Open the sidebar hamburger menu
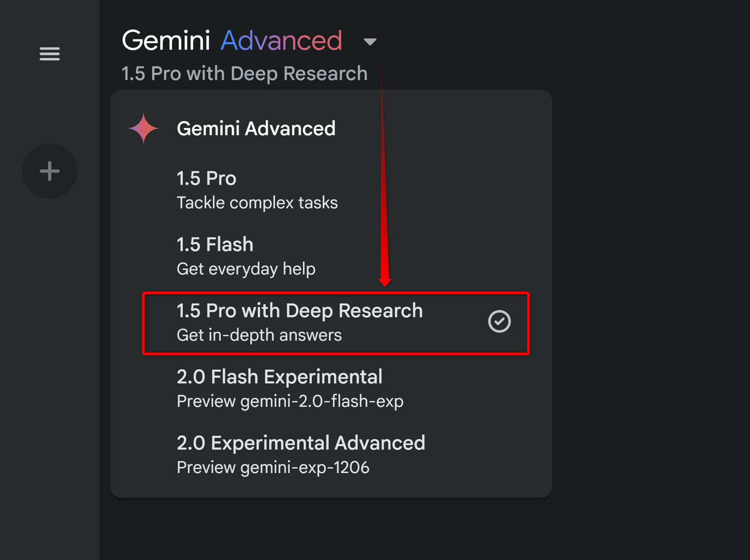 tap(49, 54)
